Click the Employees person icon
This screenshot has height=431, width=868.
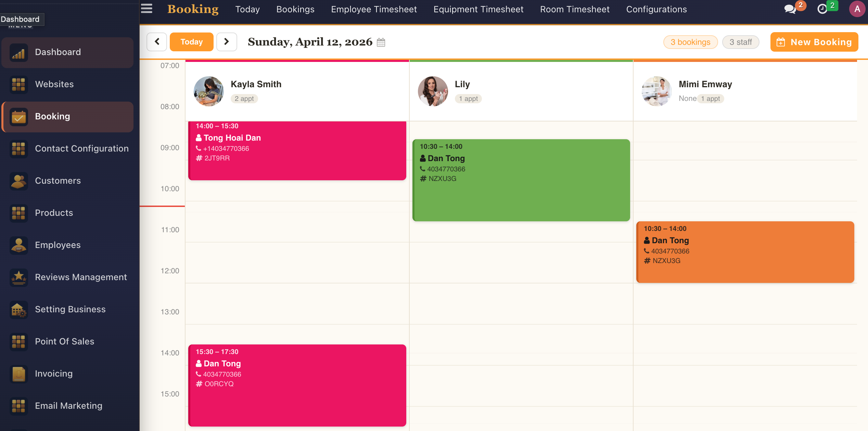[18, 245]
